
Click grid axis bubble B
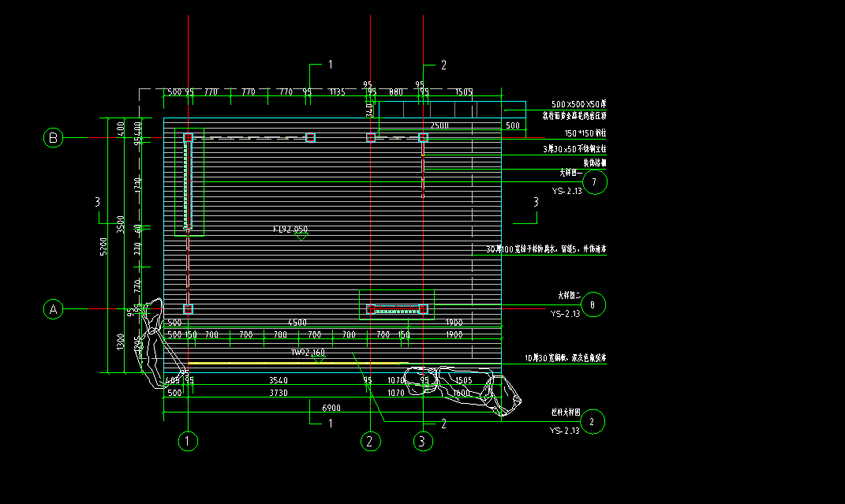[54, 138]
